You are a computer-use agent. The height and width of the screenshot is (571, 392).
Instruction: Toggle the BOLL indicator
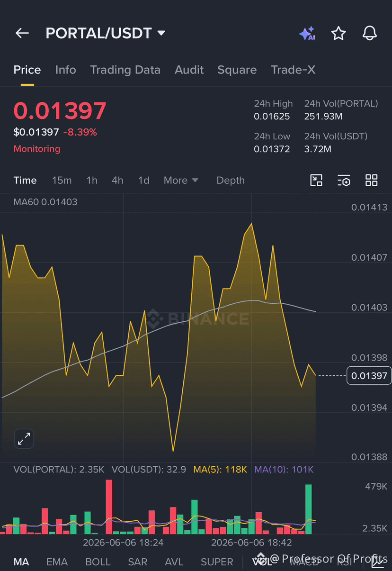tap(98, 562)
